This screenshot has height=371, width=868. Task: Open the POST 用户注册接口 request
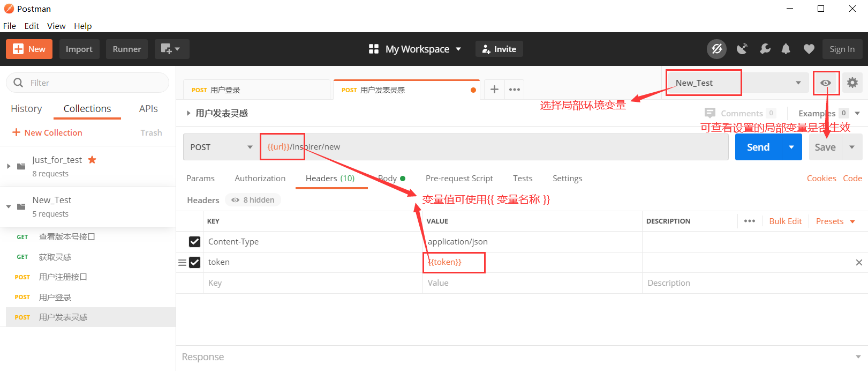click(x=90, y=277)
